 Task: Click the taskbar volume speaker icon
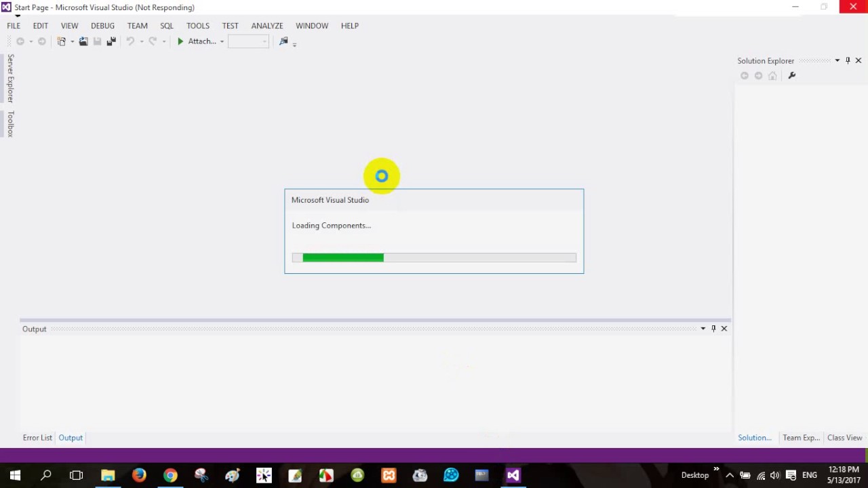pyautogui.click(x=775, y=475)
